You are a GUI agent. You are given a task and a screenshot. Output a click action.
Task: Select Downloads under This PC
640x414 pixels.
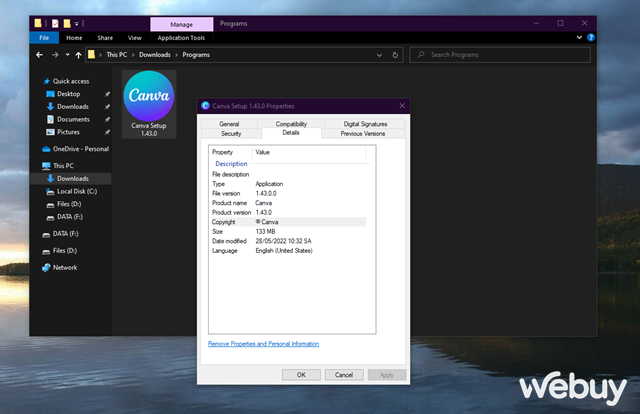click(71, 178)
